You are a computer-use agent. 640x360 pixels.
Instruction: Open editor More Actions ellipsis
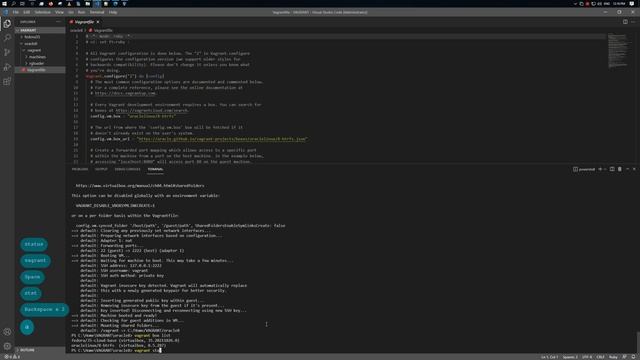633,22
